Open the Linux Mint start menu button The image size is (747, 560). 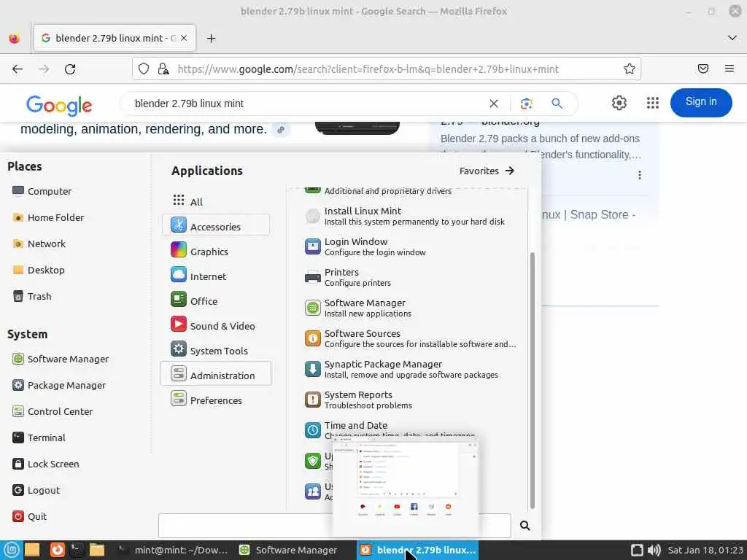12,550
